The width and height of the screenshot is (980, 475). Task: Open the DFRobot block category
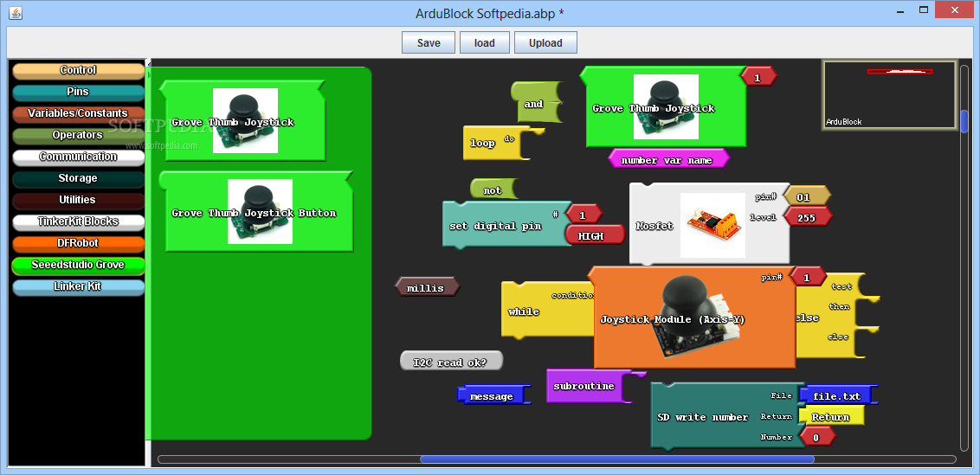pyautogui.click(x=78, y=243)
